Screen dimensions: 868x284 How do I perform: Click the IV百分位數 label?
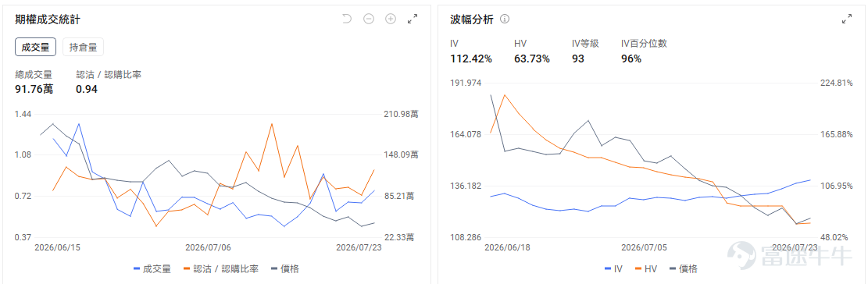coord(644,44)
